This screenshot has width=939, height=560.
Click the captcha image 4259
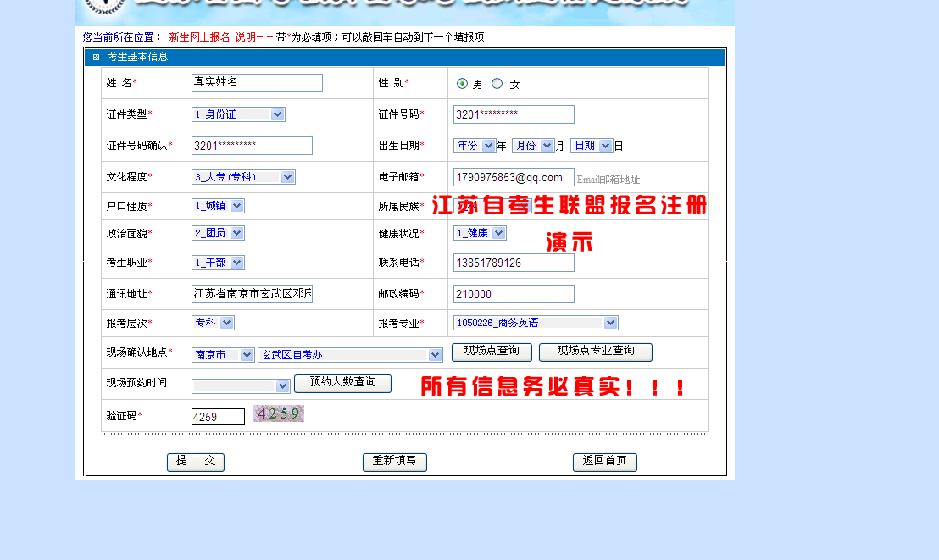pos(278,413)
